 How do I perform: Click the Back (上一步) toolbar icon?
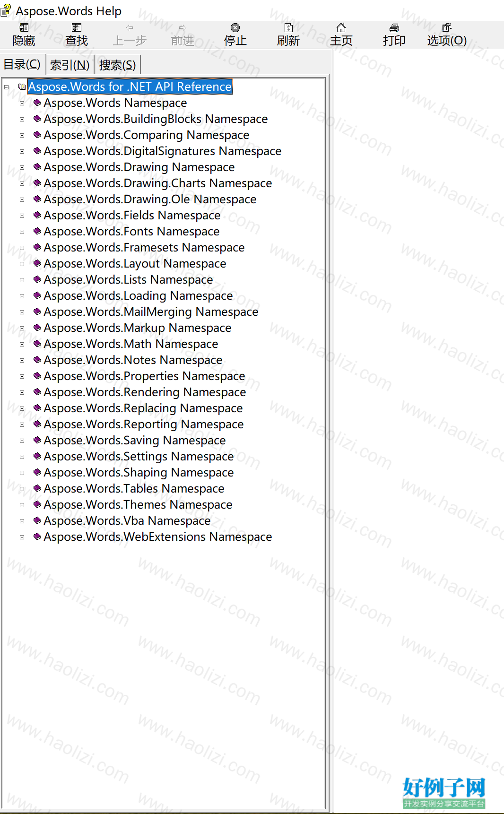130,28
